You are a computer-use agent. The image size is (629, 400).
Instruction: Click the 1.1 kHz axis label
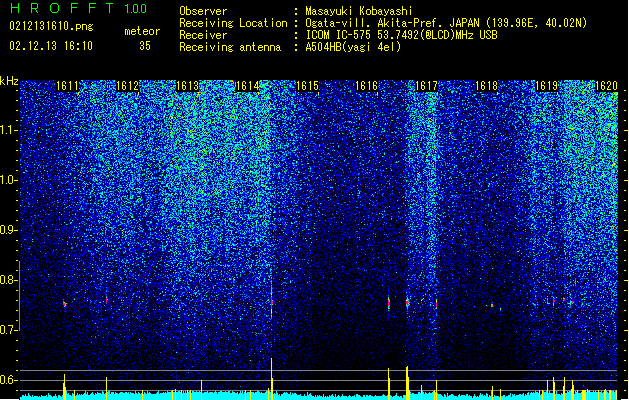(9, 130)
